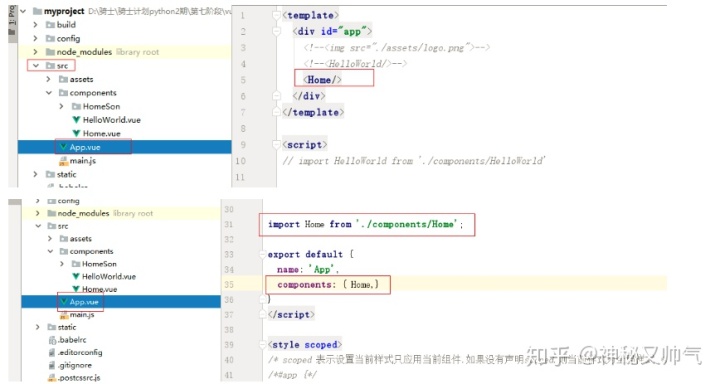Select config folder in upper tree
The width and height of the screenshot is (720, 384).
pos(68,39)
